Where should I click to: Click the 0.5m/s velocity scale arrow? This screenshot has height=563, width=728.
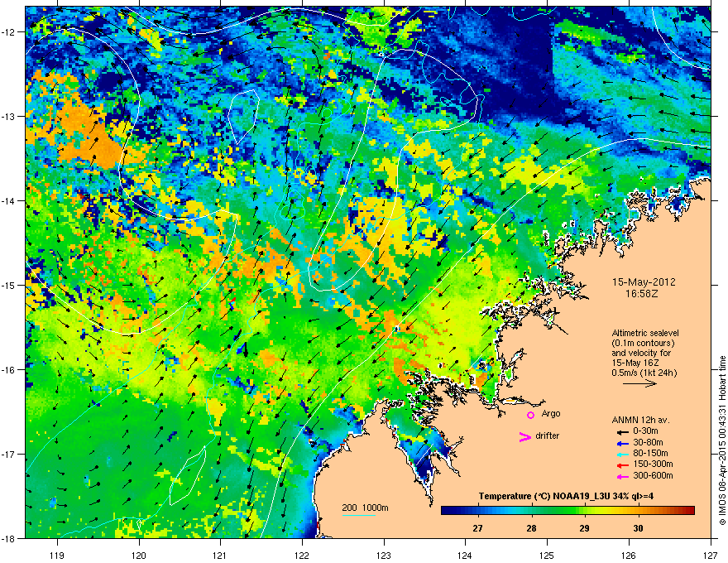639,383
